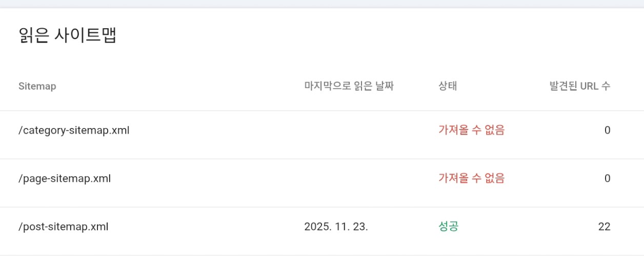The image size is (644, 258).
Task: Select the /post-sitemap.xml sitemap entry
Action: click(64, 227)
